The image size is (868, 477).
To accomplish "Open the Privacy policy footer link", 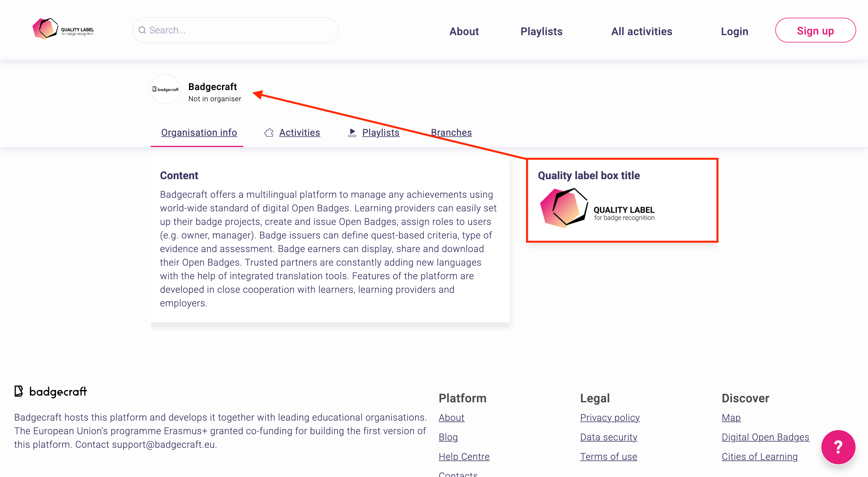I will click(x=610, y=418).
